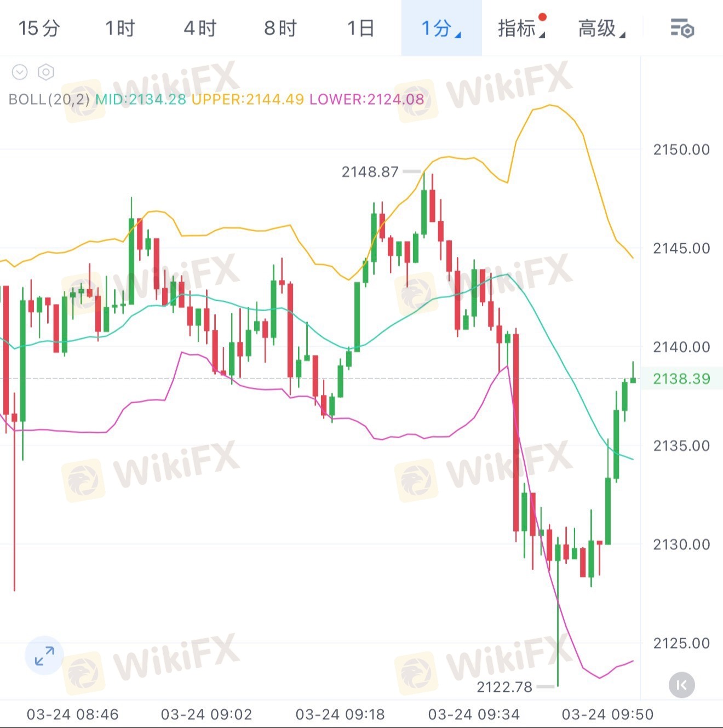Open the 高级 advanced dropdown

coord(601,28)
